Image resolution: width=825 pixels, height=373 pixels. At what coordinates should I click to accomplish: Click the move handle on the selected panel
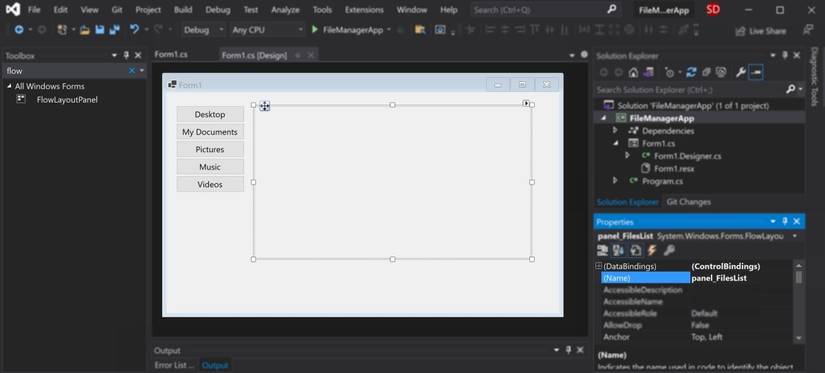tap(265, 106)
